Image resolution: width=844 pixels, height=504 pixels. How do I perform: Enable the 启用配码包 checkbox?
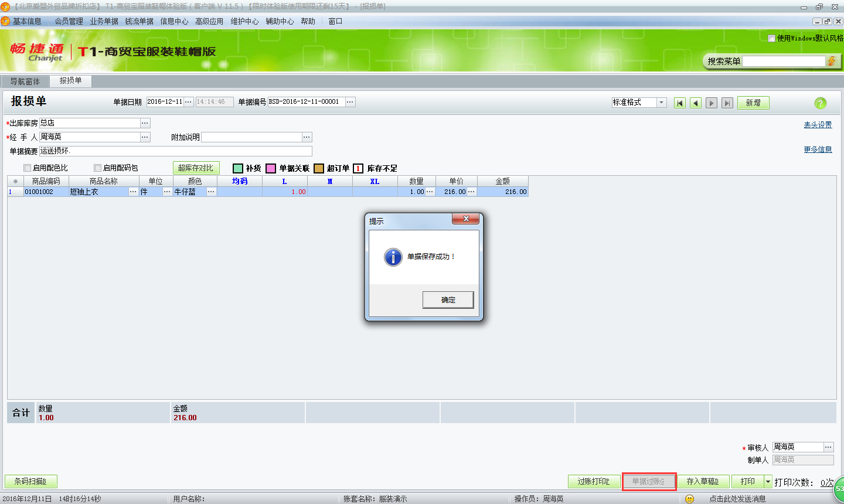[x=97, y=168]
